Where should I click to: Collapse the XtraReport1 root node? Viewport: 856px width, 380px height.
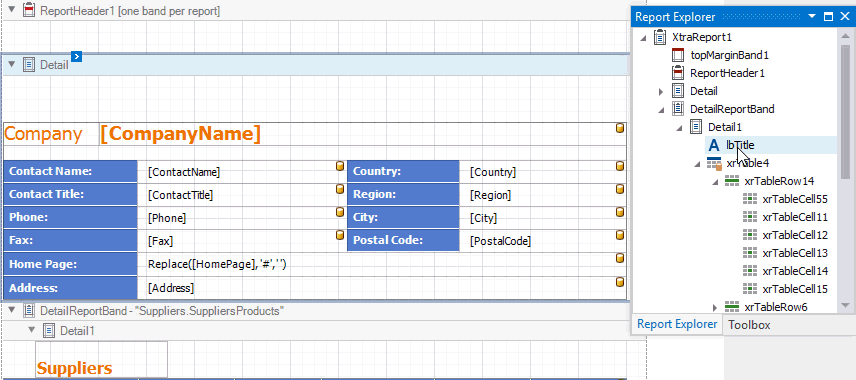click(643, 38)
